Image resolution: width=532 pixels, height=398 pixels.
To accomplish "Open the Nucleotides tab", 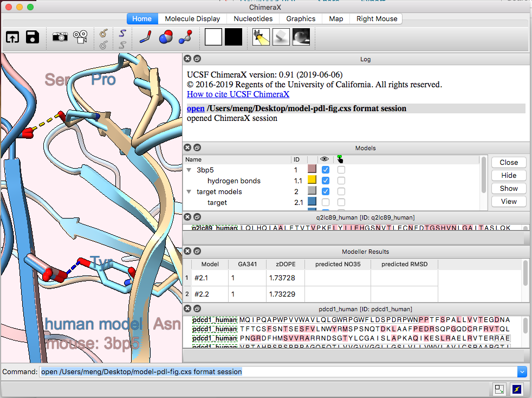I will point(253,18).
